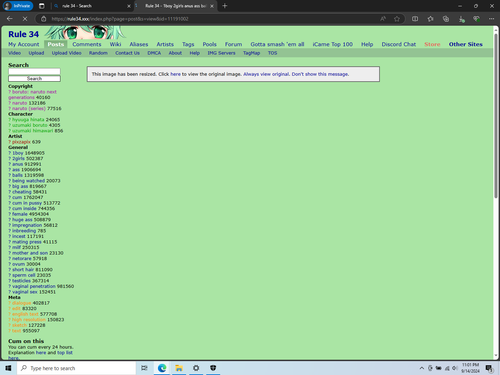Screen dimensions: 500x375
Task: Click the Random submenu link
Action: coord(98,53)
